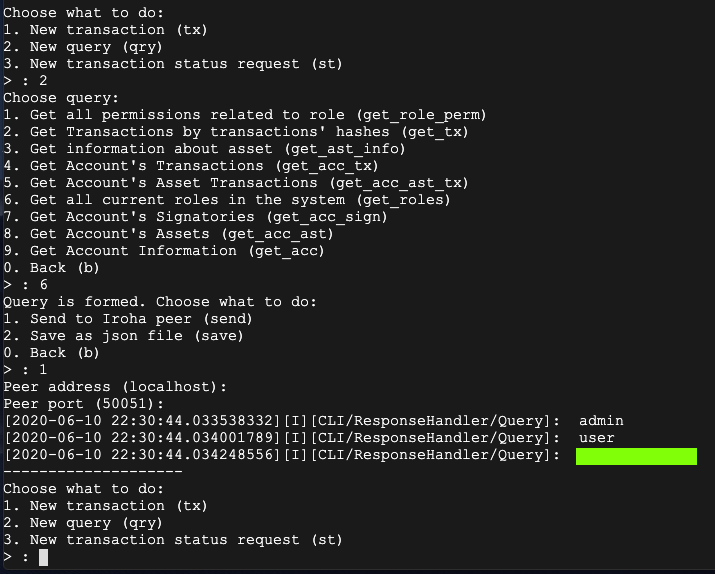Click the 'Get Transactions by transactions' hashes' line
This screenshot has height=574, width=715.
[236, 132]
